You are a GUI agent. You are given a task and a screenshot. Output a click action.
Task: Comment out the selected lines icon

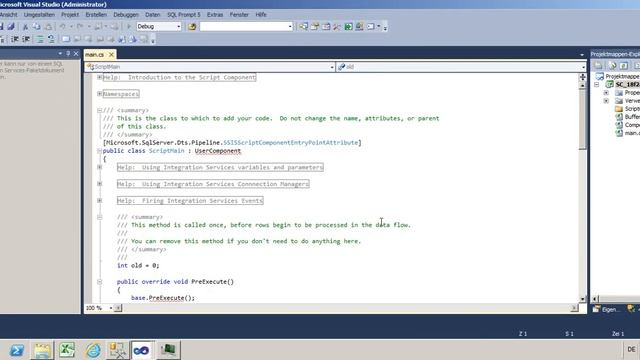[40, 39]
